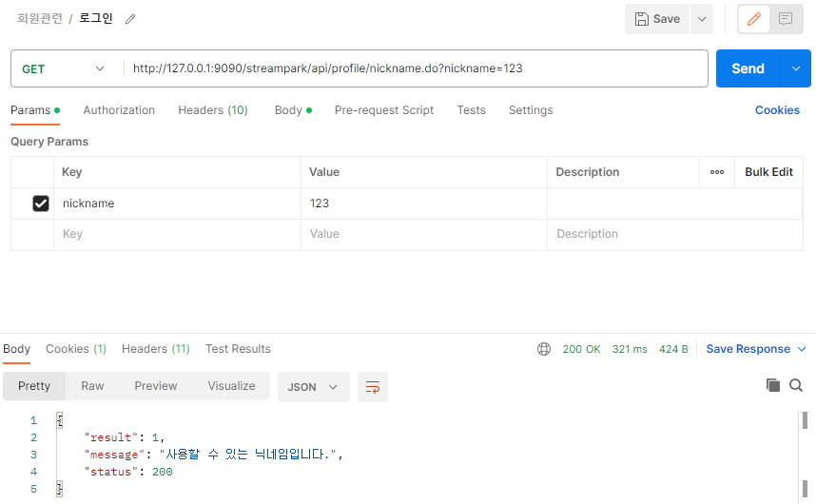
Task: Click the 424 B response size
Action: coord(673,349)
